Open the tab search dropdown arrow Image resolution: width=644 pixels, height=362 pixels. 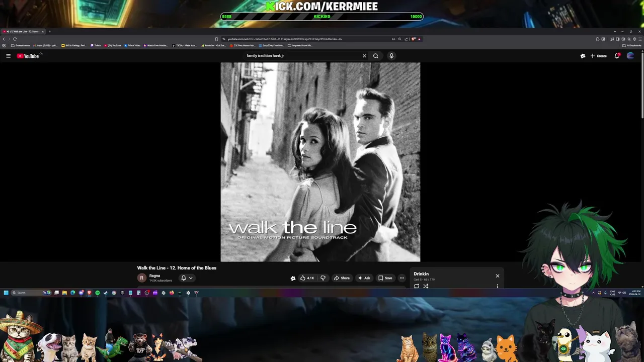click(x=615, y=32)
